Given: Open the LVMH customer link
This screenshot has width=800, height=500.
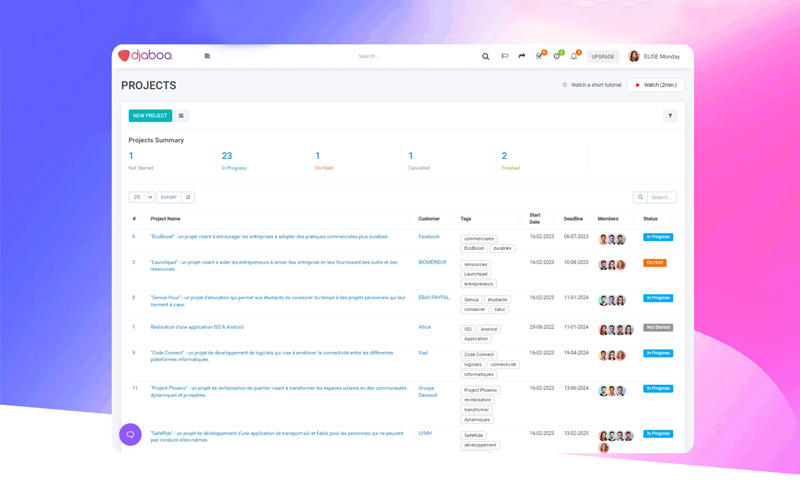Looking at the screenshot, I should coord(425,433).
